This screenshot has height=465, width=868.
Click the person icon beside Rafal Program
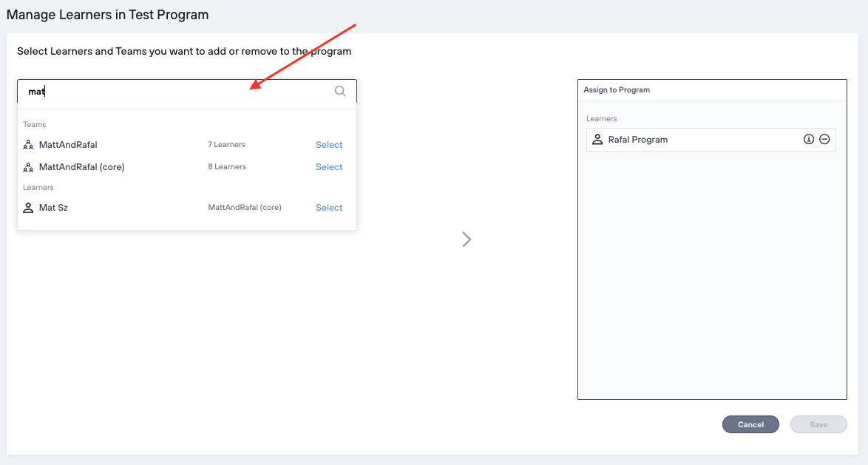pos(597,140)
